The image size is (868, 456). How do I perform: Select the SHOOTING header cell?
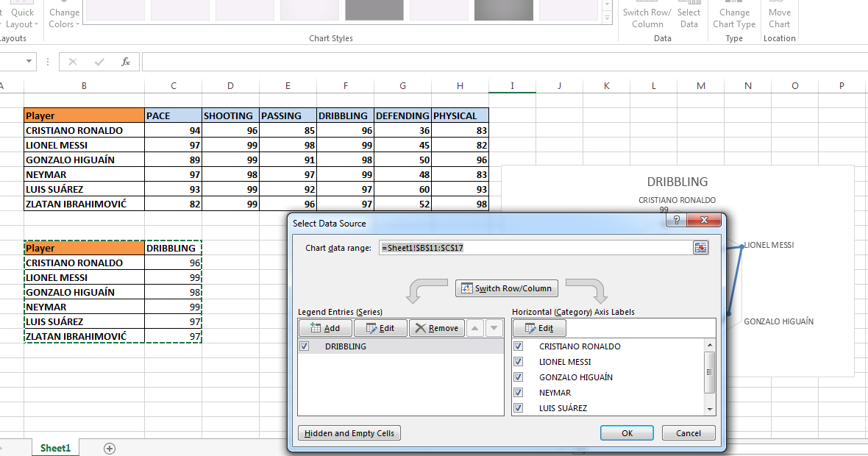click(x=230, y=115)
